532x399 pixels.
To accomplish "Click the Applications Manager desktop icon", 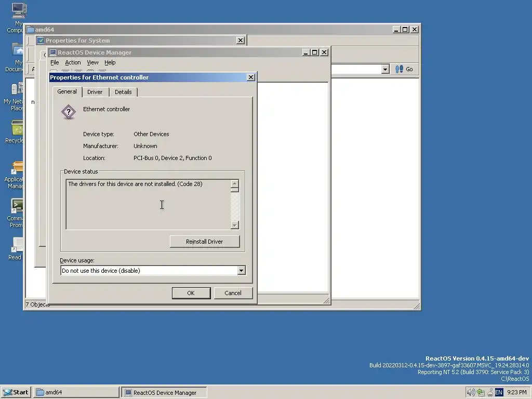I will 15,175.
